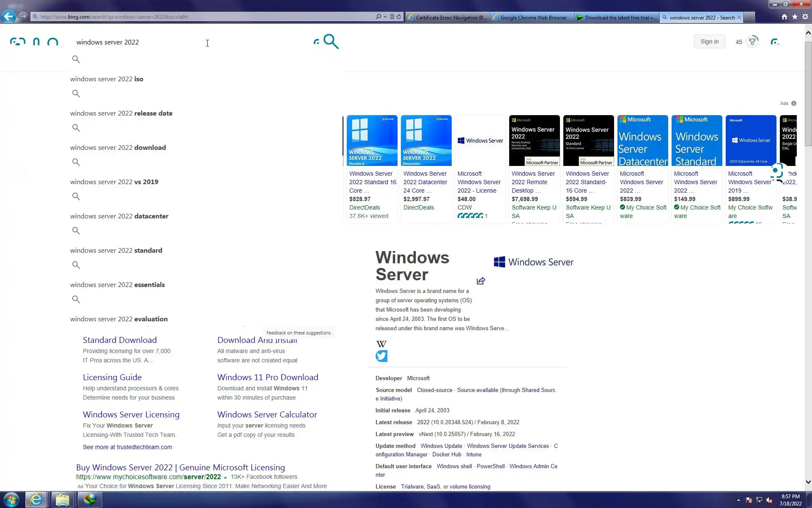
Task: Choose suggestion 'windows server 2022 datacenter'
Action: 119,216
